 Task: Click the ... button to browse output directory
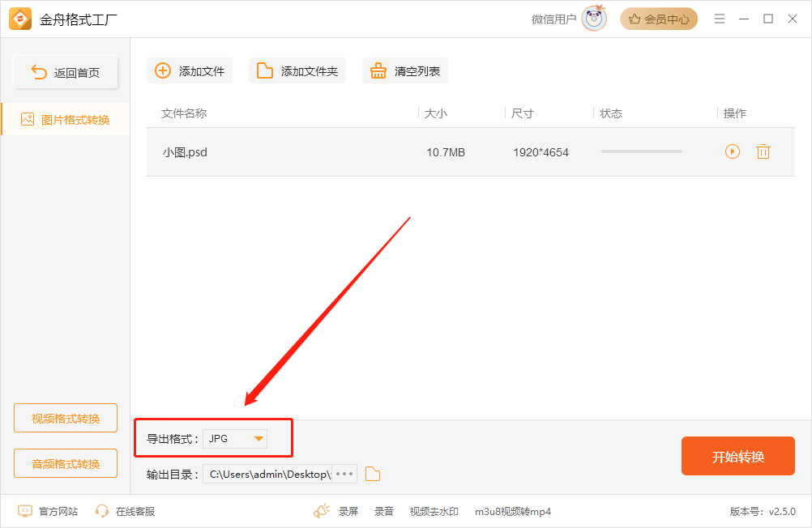point(344,474)
